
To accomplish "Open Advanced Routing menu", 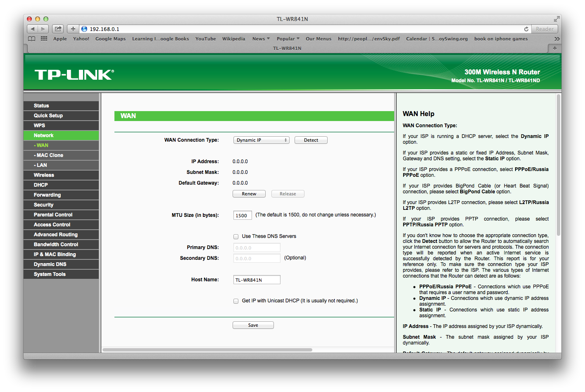I will point(61,235).
